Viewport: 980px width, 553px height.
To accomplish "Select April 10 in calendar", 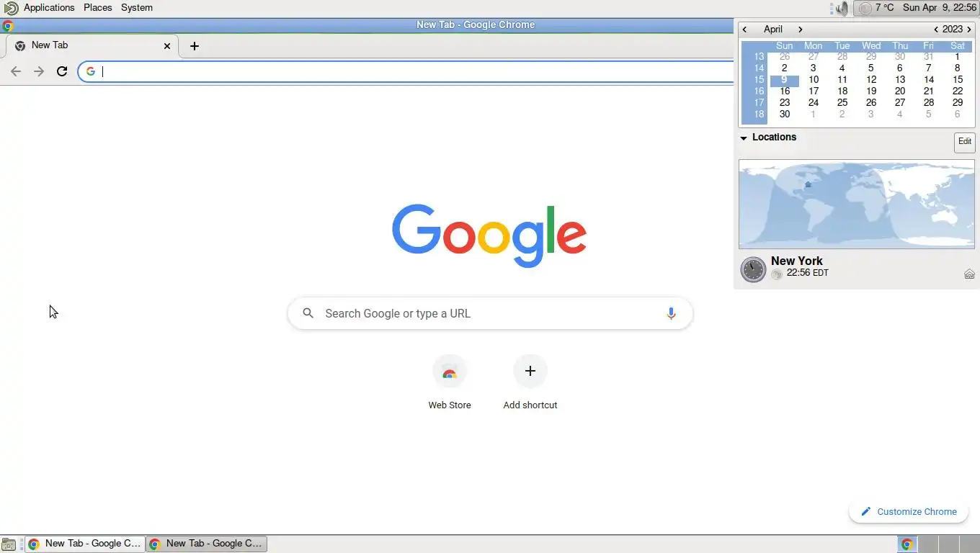I will (814, 80).
